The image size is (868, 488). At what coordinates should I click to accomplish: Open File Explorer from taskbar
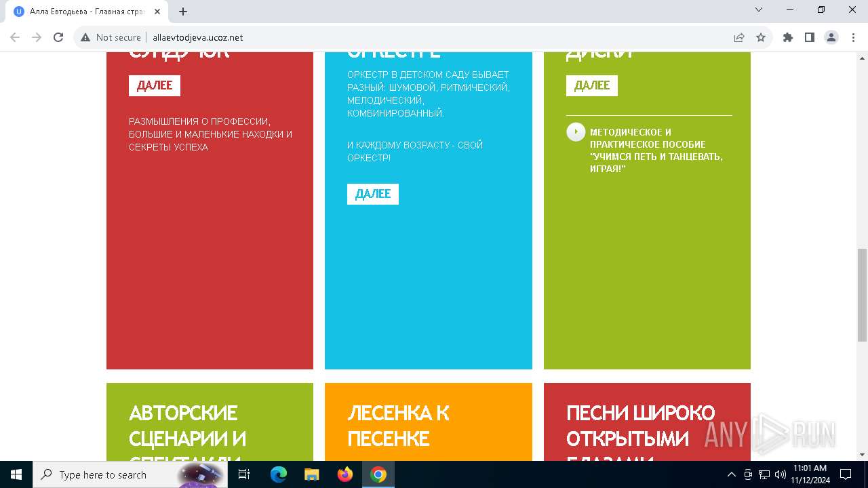tap(312, 474)
